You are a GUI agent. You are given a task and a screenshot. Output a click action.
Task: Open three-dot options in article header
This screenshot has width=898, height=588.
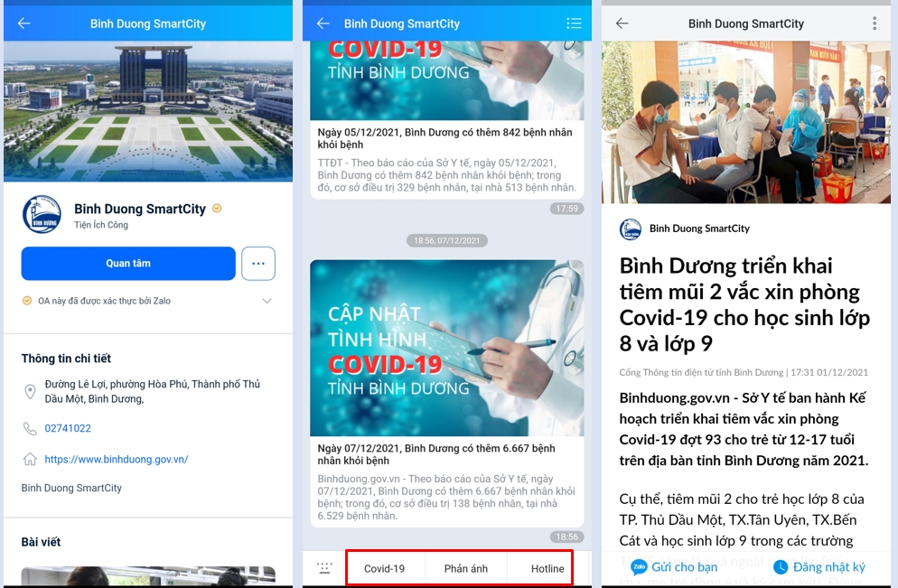(875, 23)
